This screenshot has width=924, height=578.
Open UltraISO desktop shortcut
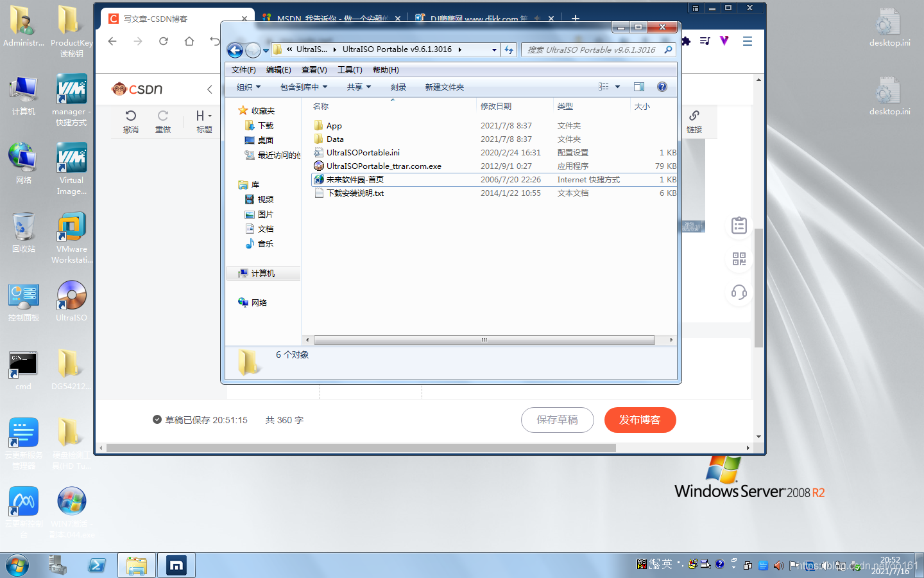(x=71, y=301)
